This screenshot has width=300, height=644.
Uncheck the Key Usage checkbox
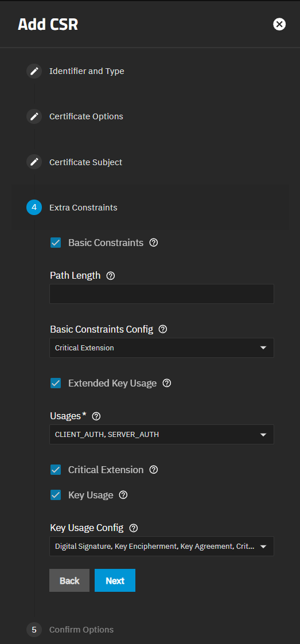click(56, 495)
